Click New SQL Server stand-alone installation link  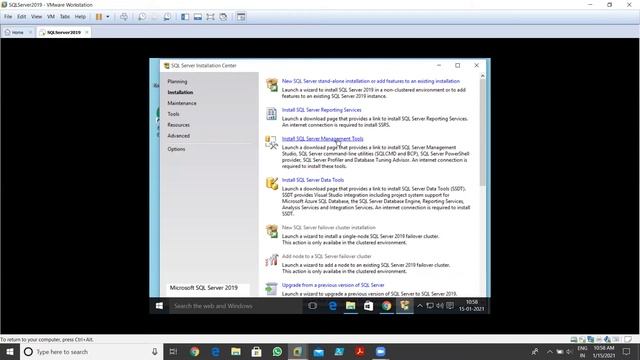[x=371, y=81]
